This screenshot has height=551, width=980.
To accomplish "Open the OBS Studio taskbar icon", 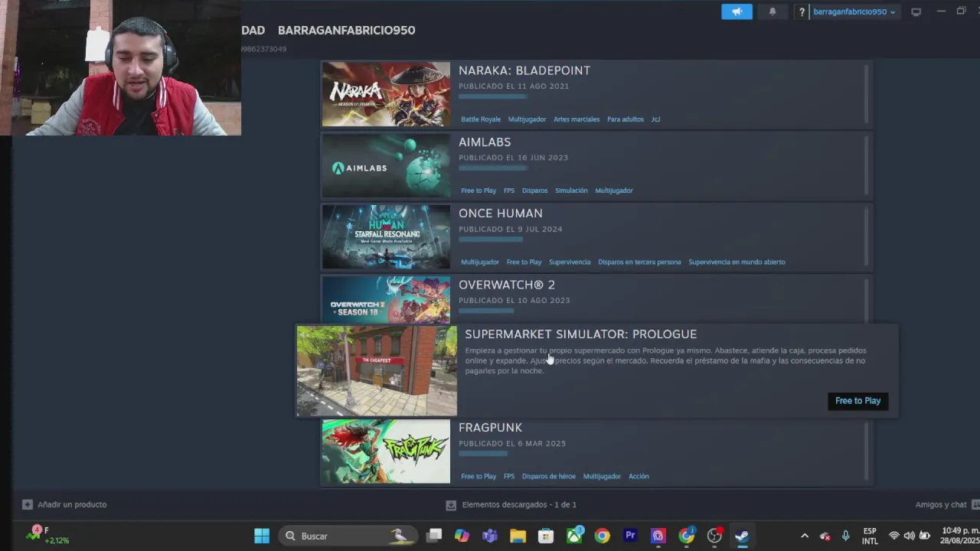I will point(714,536).
